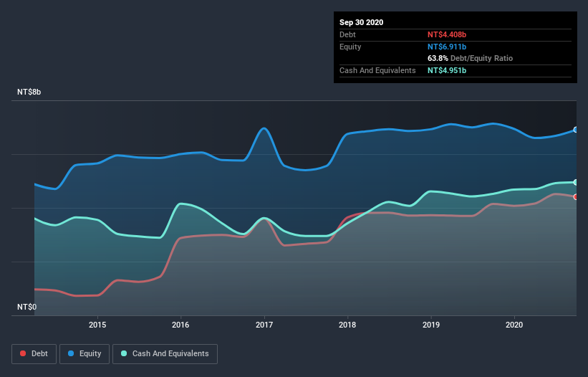
Task: Click the Cash And Equivalents tooltip label
Action: tap(377, 70)
